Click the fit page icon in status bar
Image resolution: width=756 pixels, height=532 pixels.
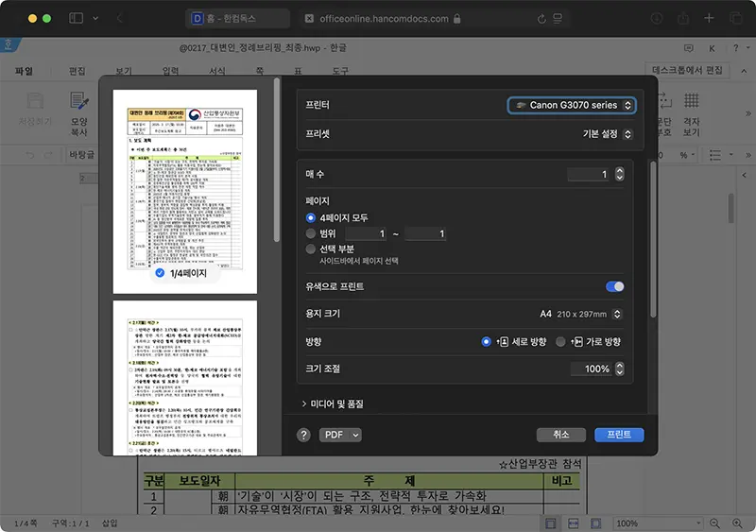coord(596,523)
